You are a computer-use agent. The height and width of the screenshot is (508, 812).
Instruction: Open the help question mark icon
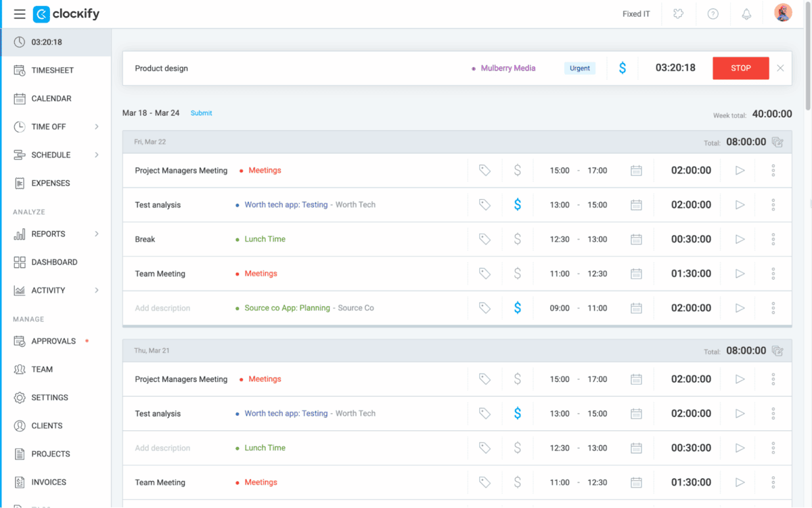pos(713,14)
